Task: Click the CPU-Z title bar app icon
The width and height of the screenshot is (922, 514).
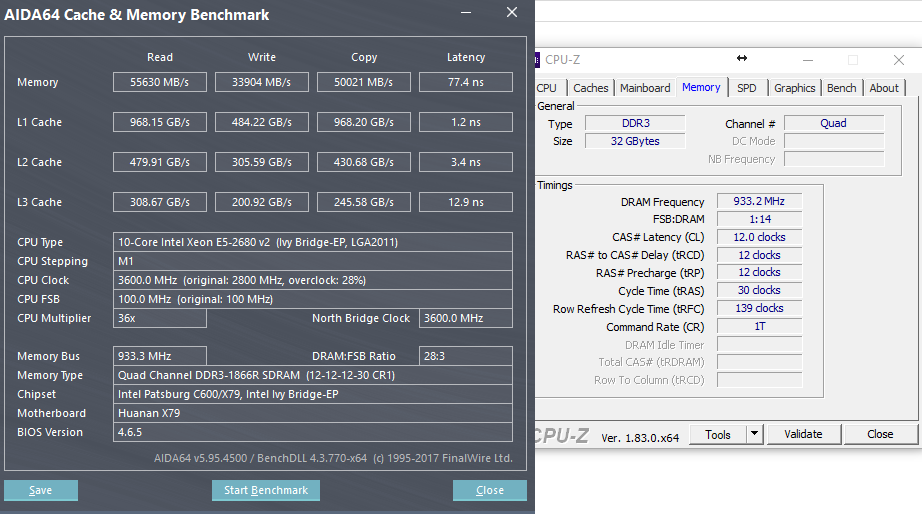Action: pyautogui.click(x=537, y=60)
